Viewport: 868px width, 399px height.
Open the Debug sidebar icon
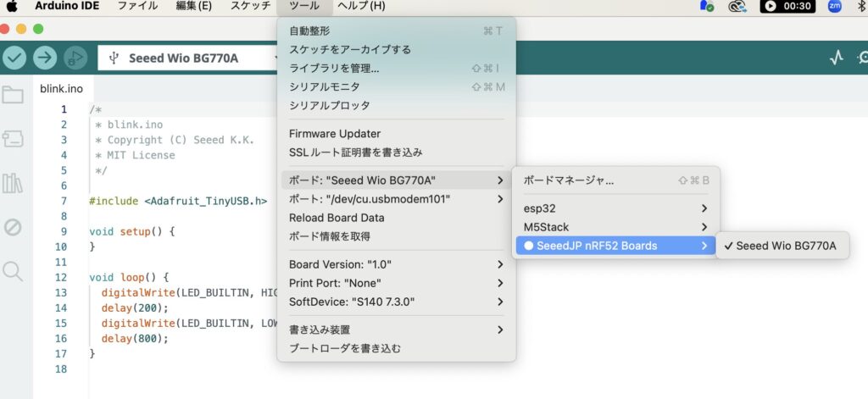click(13, 227)
